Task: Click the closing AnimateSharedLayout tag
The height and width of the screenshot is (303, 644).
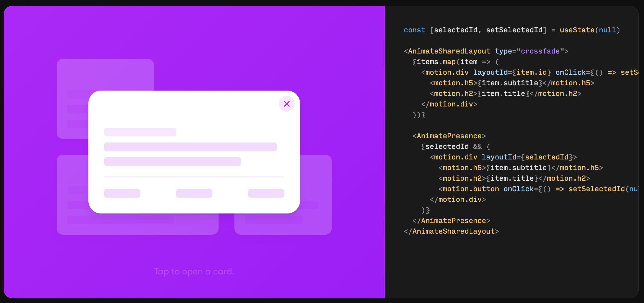Action: 451,231
